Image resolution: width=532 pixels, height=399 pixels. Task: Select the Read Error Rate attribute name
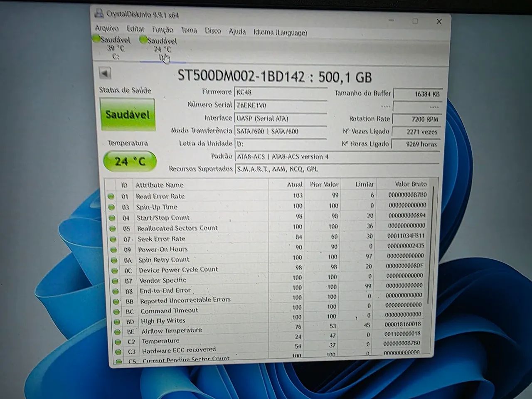160,196
